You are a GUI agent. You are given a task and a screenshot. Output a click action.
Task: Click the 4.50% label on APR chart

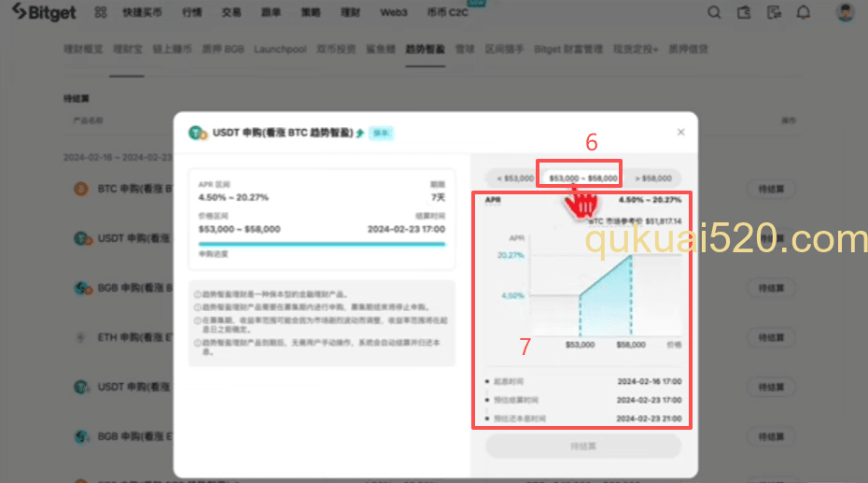click(512, 296)
